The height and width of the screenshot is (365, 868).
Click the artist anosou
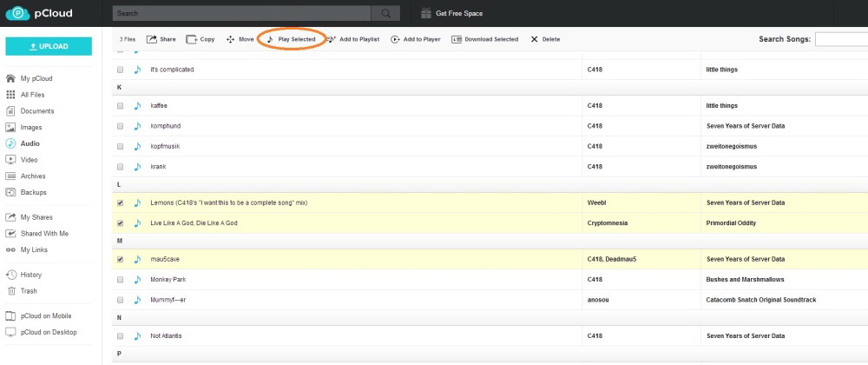(x=598, y=300)
